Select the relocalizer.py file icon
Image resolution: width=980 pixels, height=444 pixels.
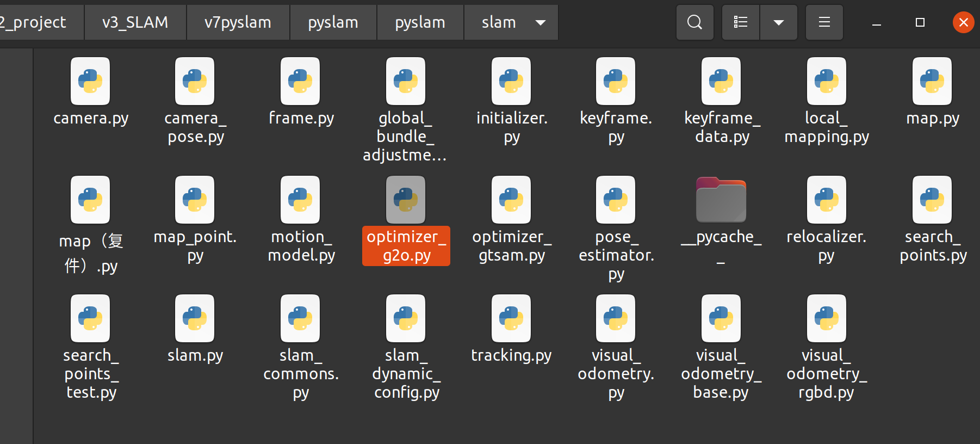(x=827, y=200)
